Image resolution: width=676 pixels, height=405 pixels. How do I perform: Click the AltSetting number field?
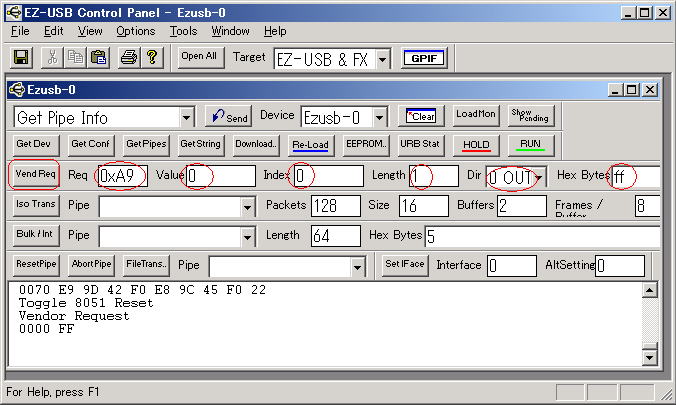pos(620,266)
